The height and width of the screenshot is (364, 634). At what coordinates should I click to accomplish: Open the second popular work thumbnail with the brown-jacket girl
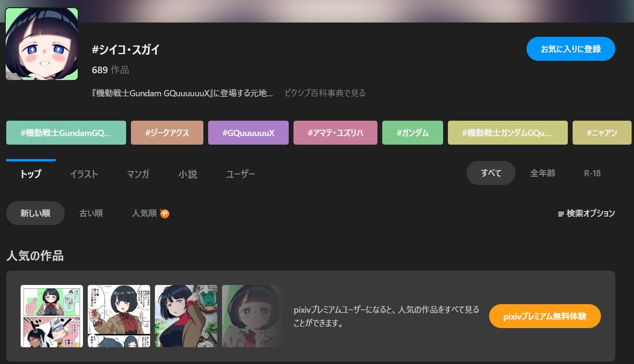(x=119, y=316)
